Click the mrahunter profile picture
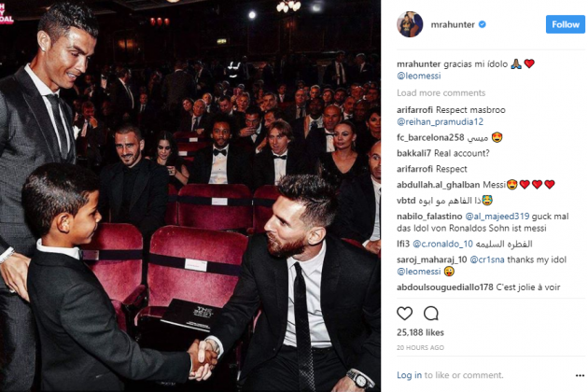The height and width of the screenshot is (392, 588). (x=410, y=24)
